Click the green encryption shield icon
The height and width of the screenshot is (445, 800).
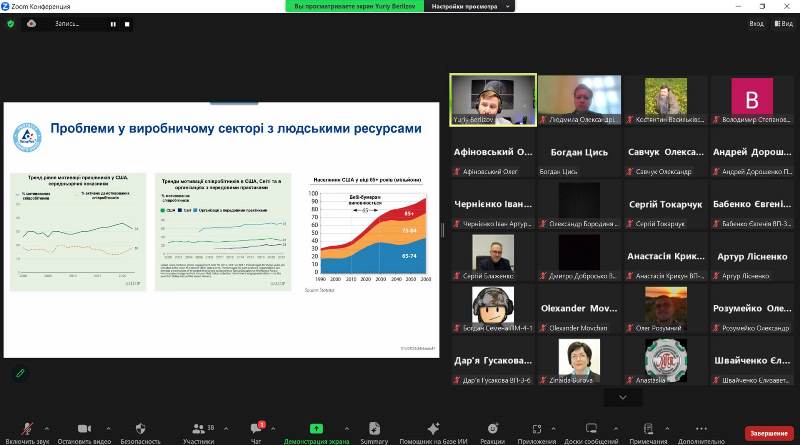coord(10,23)
